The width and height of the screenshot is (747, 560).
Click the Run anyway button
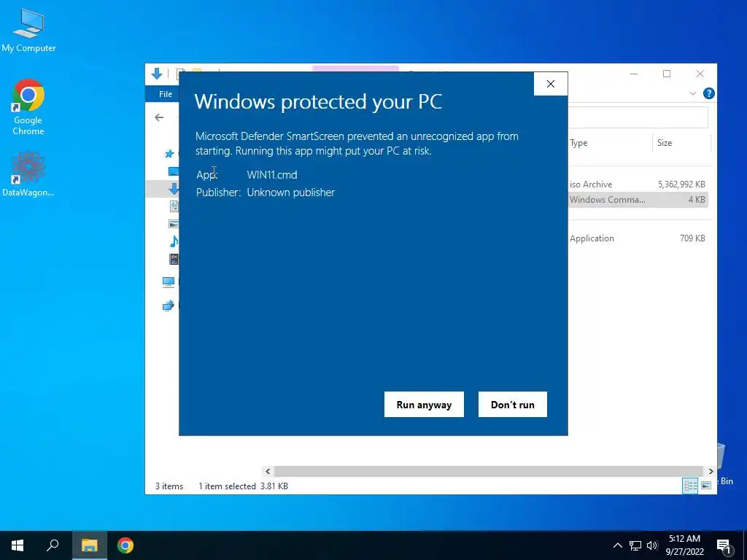[424, 404]
